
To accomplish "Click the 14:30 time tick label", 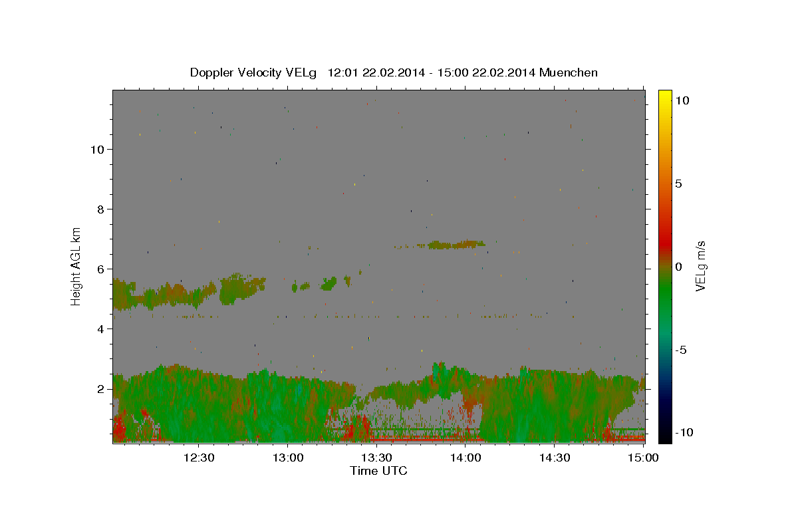I will pos(554,458).
